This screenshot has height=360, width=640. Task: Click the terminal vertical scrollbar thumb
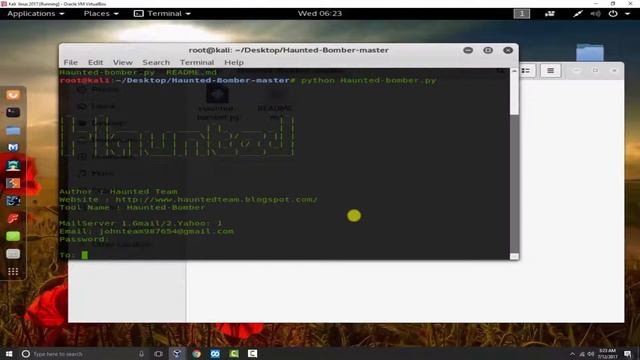[x=514, y=184]
